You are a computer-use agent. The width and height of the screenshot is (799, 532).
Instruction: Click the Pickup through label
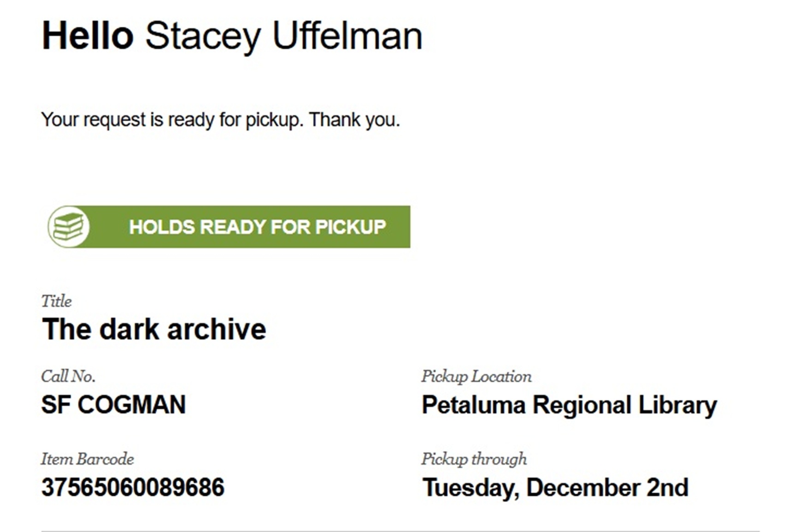tap(474, 459)
